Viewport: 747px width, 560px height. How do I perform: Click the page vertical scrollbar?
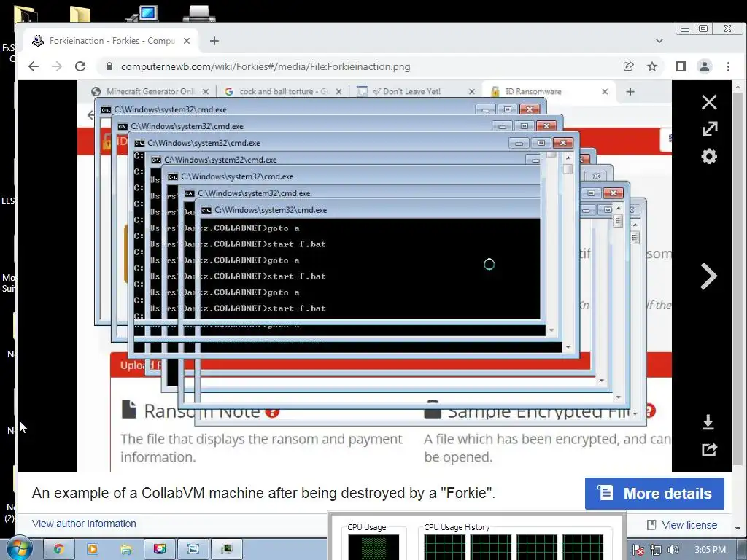pos(738,279)
